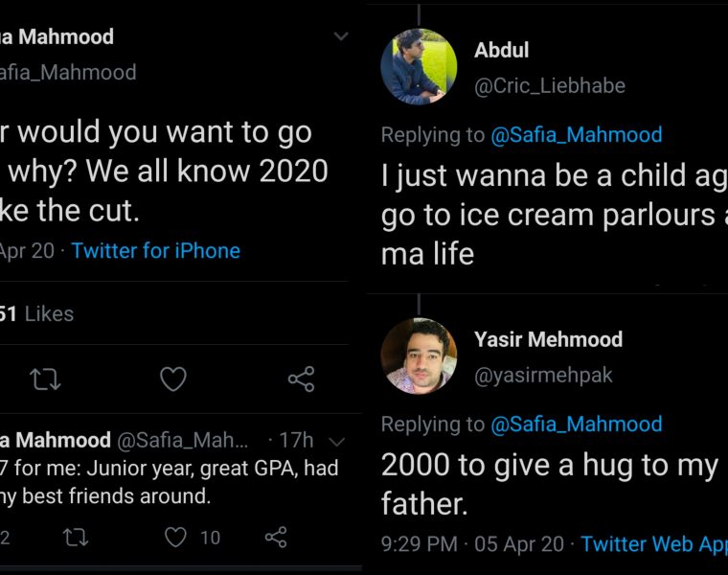Open the @Cric_Liebhabe handle
728x575 pixels.
click(x=550, y=85)
